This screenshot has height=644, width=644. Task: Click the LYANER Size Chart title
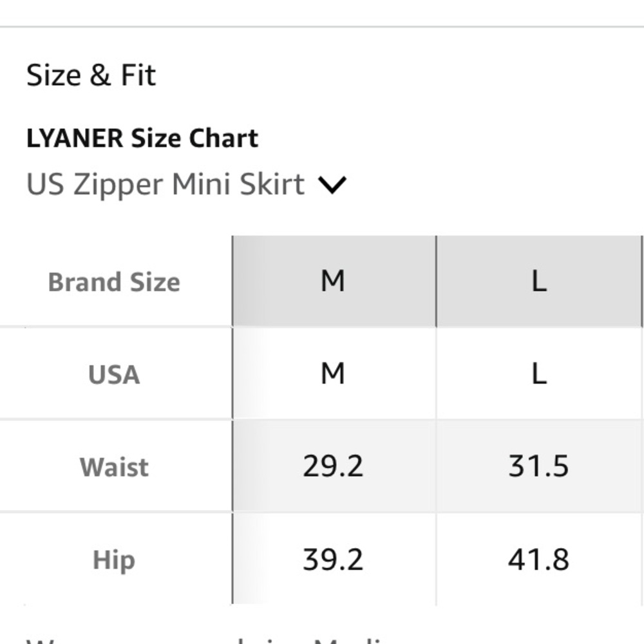click(142, 138)
